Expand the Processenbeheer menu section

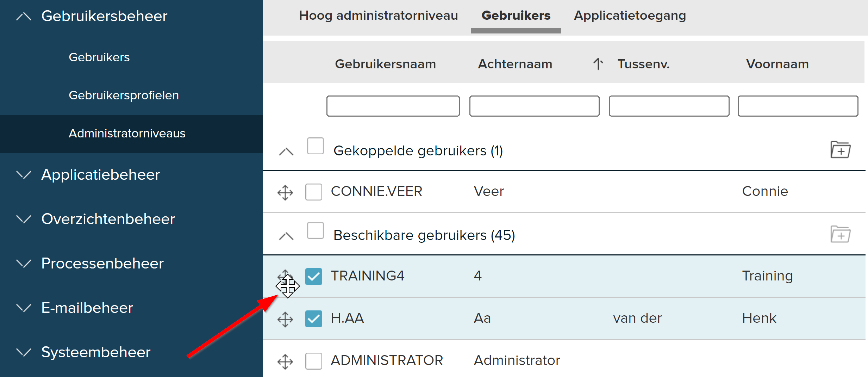click(24, 264)
